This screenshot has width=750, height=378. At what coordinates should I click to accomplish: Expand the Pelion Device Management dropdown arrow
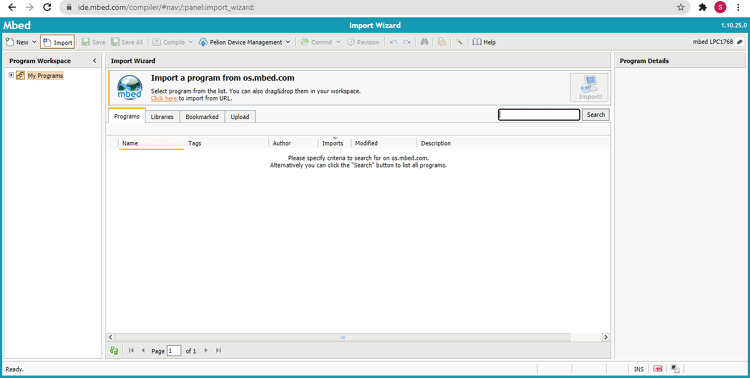(288, 42)
